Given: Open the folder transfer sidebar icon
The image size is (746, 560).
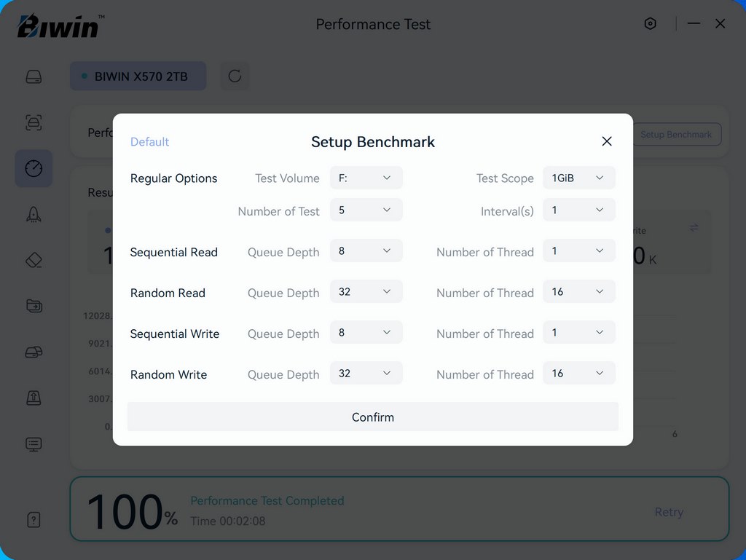Looking at the screenshot, I should coord(34,306).
